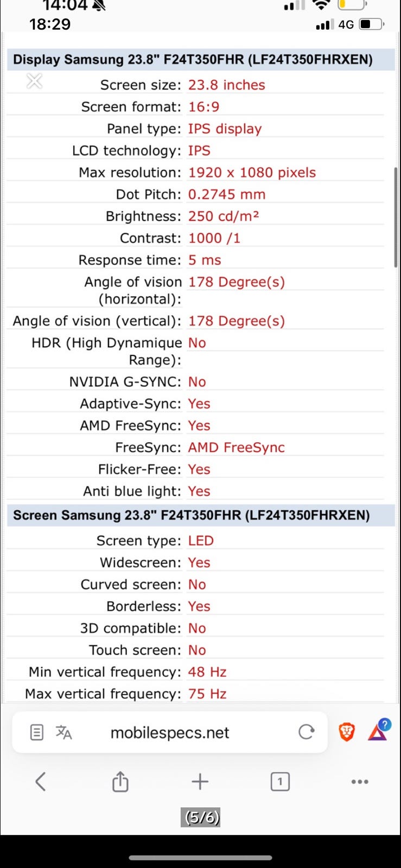Click the page scrollbar on right edge
Screen dimensions: 401x868
(396, 217)
